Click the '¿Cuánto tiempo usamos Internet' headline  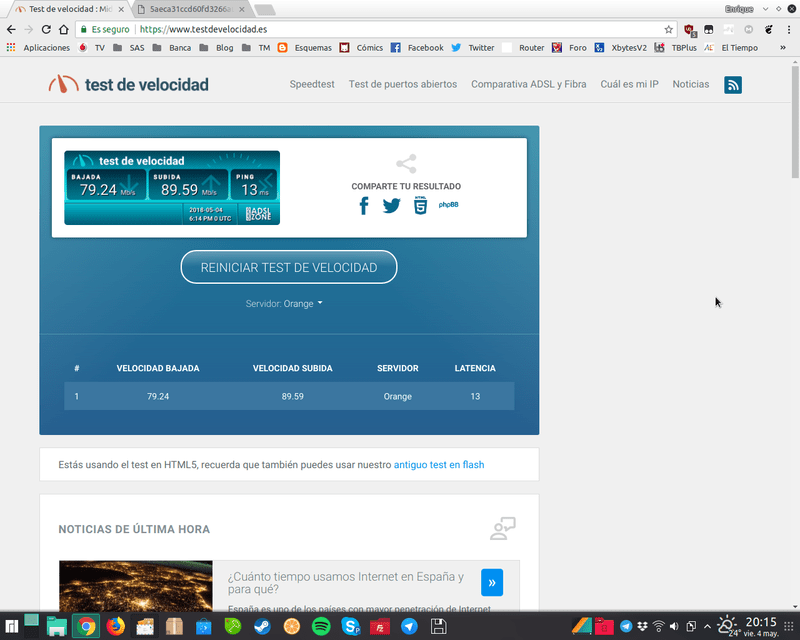click(x=346, y=583)
